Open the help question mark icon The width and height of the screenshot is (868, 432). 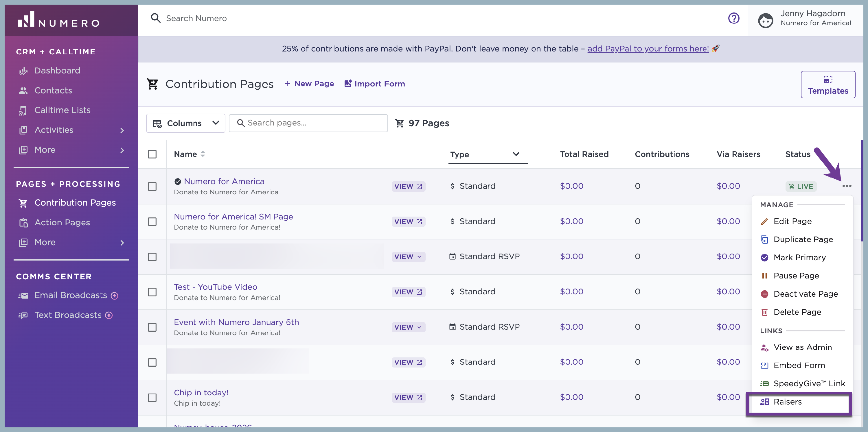[733, 18]
